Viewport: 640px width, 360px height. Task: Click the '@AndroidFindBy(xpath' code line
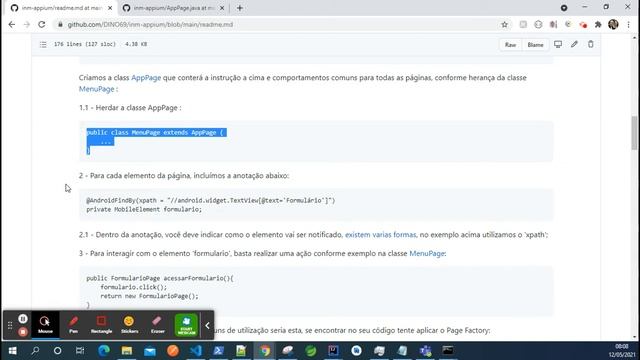[x=211, y=200]
